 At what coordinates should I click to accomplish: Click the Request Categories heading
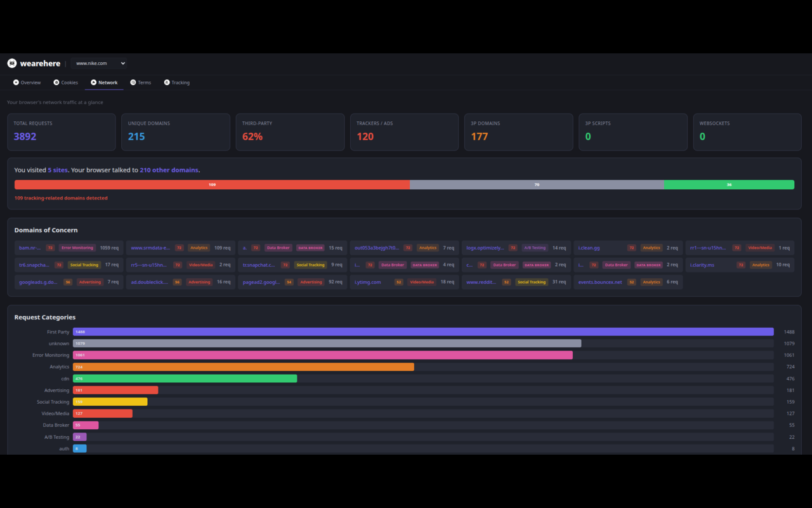coord(45,317)
